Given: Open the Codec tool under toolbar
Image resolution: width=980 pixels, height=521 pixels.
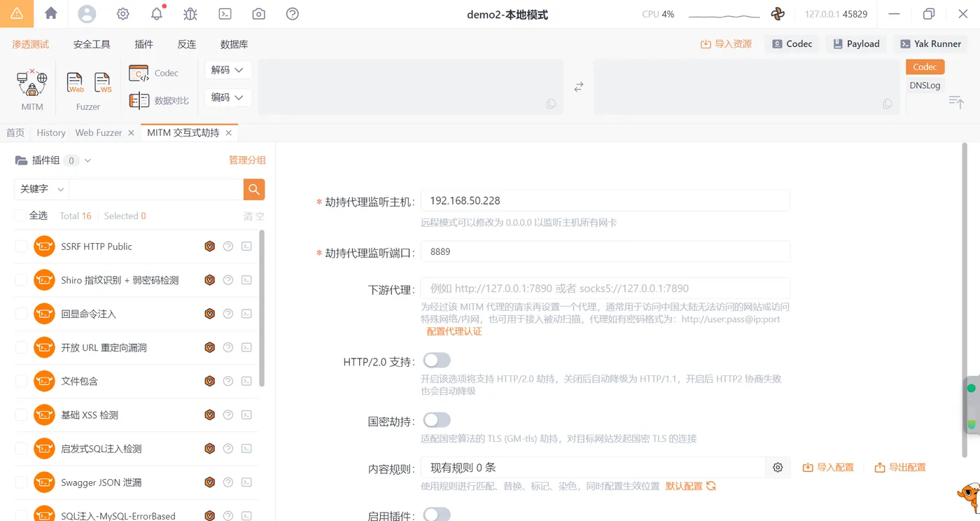Looking at the screenshot, I should click(154, 73).
